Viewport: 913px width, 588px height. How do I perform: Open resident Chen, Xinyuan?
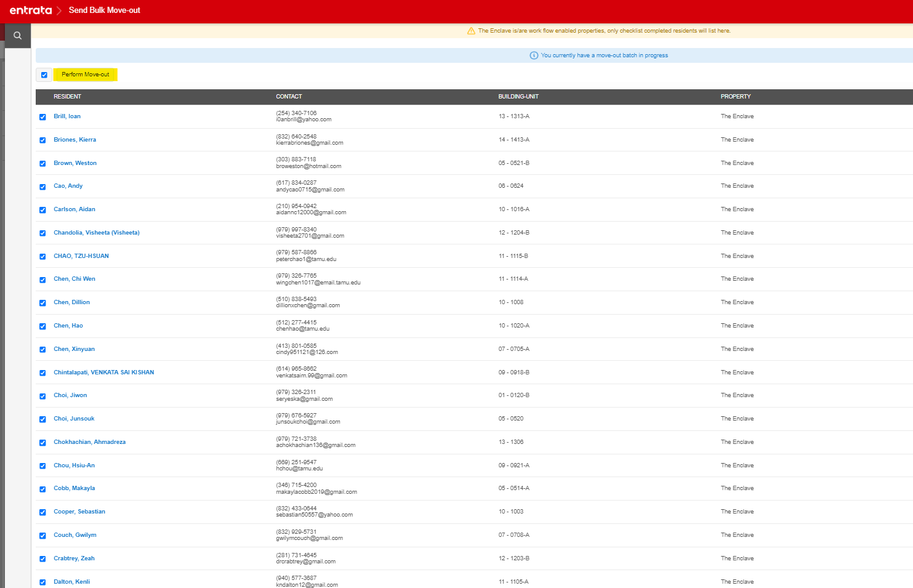pyautogui.click(x=74, y=349)
